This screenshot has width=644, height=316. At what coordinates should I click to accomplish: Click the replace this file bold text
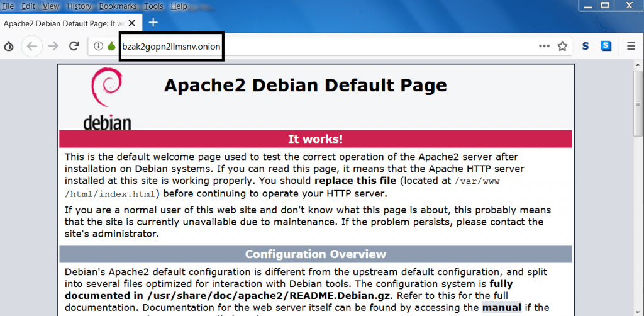click(355, 181)
